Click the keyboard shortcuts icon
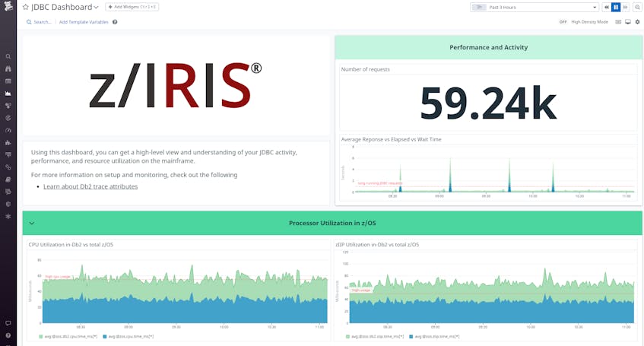 click(618, 22)
